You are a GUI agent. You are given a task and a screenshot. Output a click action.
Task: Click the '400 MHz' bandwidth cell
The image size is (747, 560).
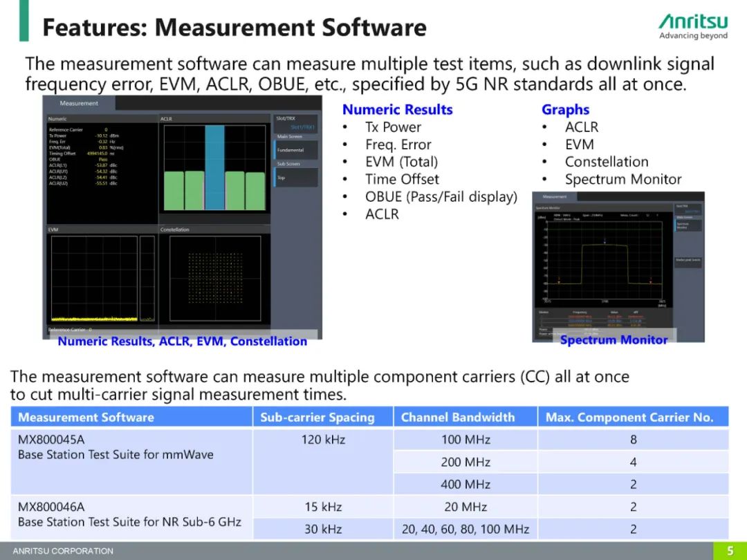(x=465, y=484)
